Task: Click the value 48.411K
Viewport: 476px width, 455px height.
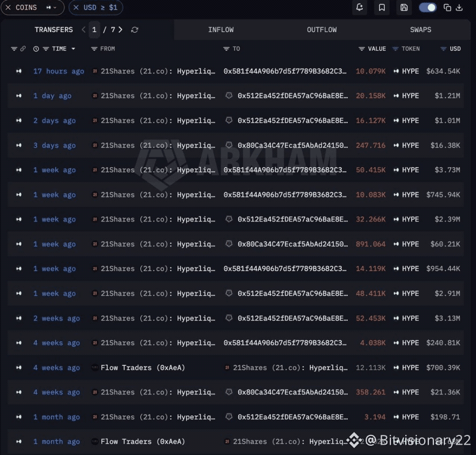Action: click(371, 294)
